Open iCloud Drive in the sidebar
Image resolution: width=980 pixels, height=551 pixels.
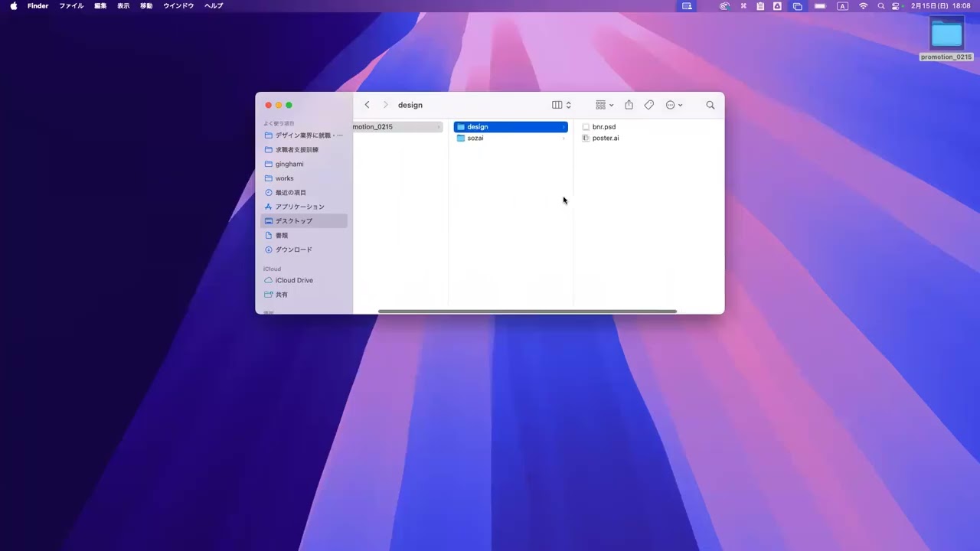[304, 280]
